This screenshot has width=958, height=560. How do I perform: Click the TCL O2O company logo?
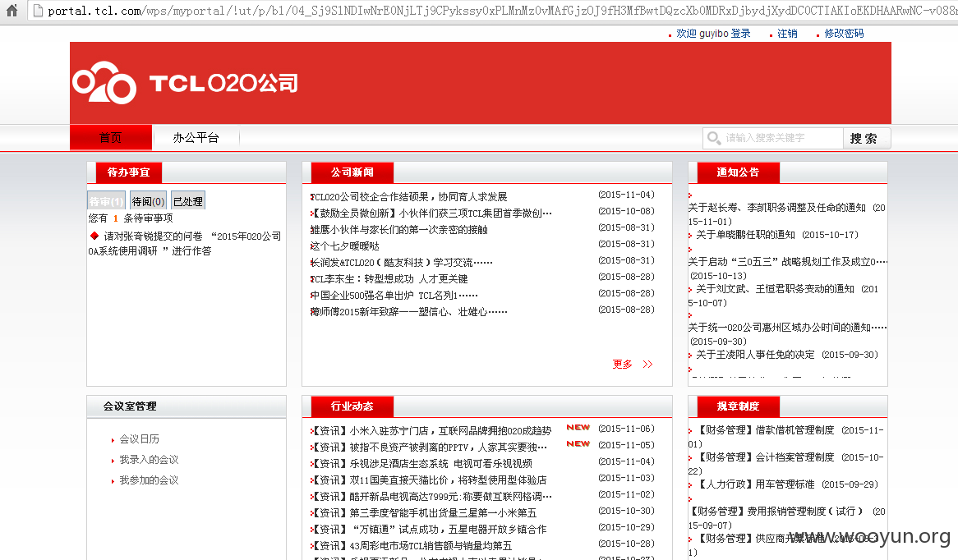pos(185,82)
